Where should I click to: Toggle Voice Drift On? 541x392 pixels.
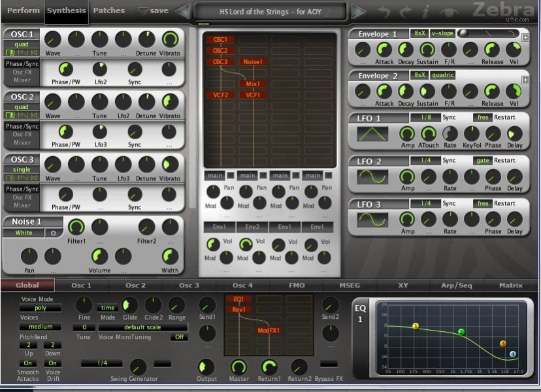pos(52,363)
